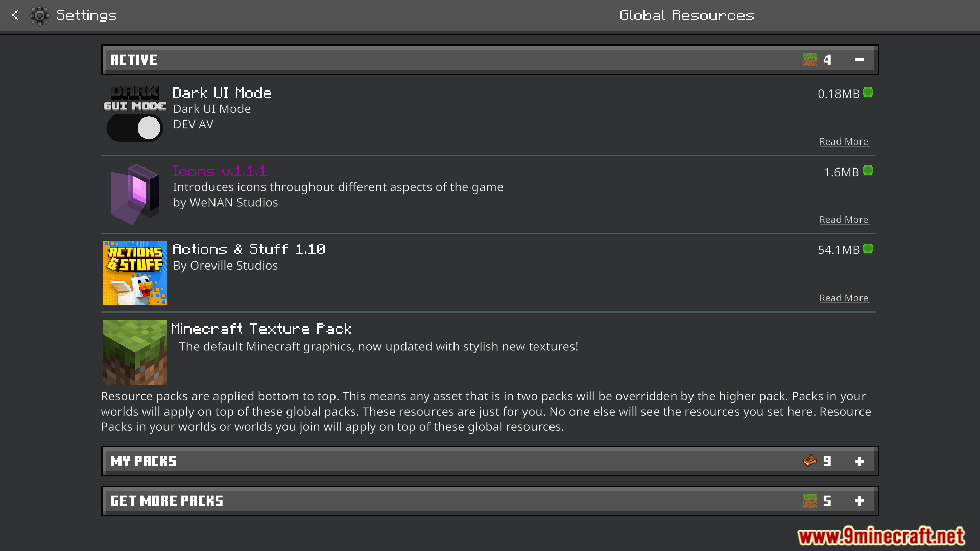980x551 pixels.
Task: Select the Actions & Stuff 1.10 title
Action: pyautogui.click(x=249, y=249)
